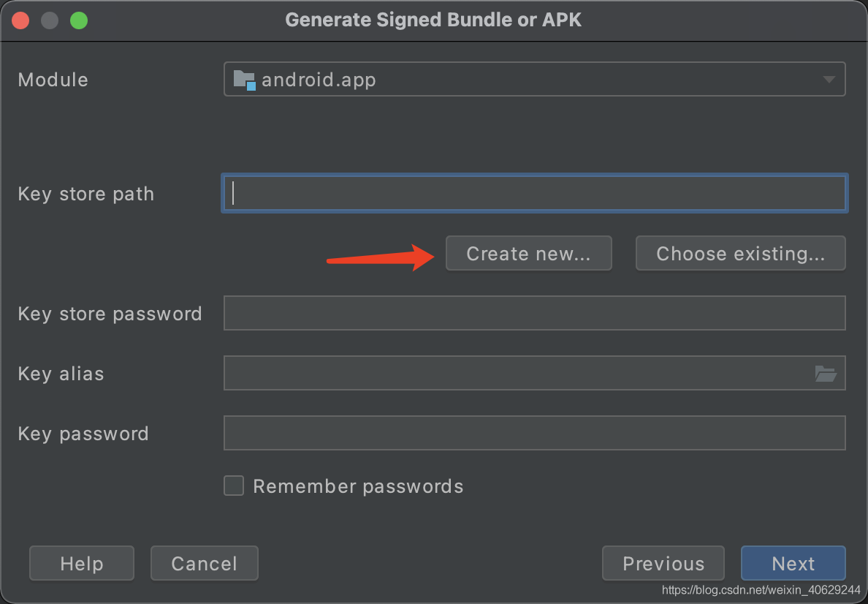Viewport: 868px width, 604px height.
Task: Return to the Previous step
Action: pos(663,563)
